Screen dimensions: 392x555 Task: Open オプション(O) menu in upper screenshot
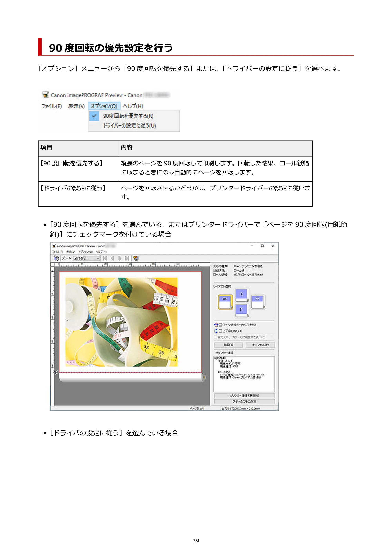pos(104,106)
